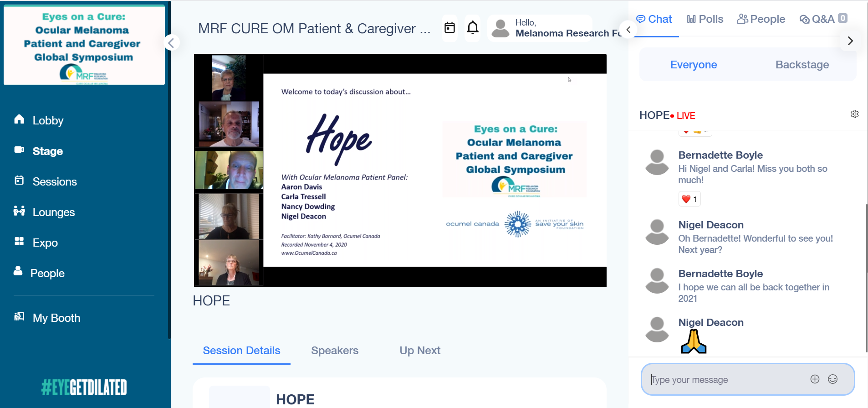Switch to the Chat tab
The width and height of the screenshot is (868, 408).
[654, 19]
